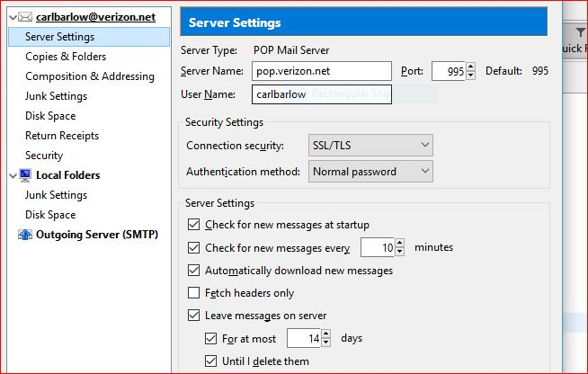The image size is (588, 374).
Task: Open the Connection security dropdown
Action: (x=370, y=146)
